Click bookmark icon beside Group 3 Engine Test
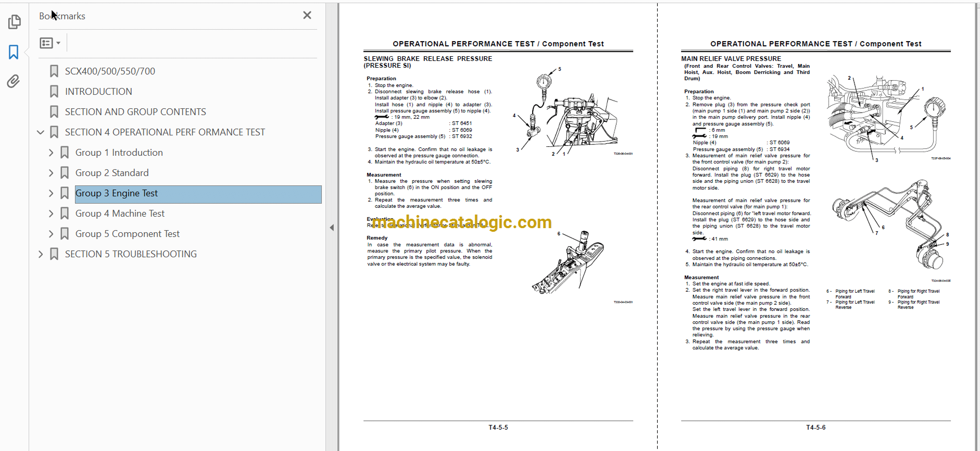This screenshot has height=451, width=980. click(x=65, y=193)
